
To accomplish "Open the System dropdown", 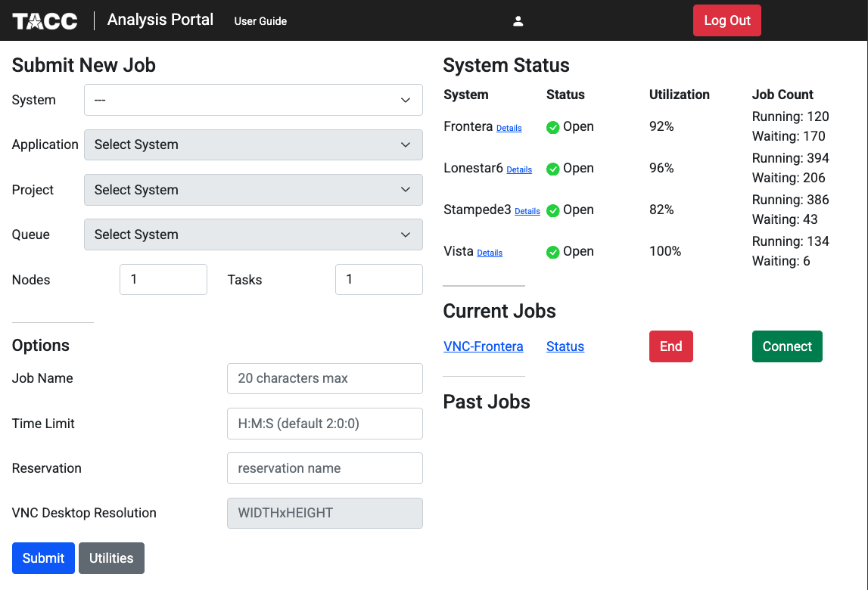I will coord(253,100).
